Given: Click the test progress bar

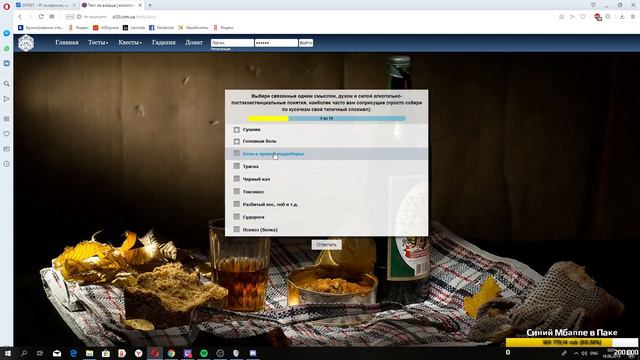Looking at the screenshot, I should click(x=327, y=118).
